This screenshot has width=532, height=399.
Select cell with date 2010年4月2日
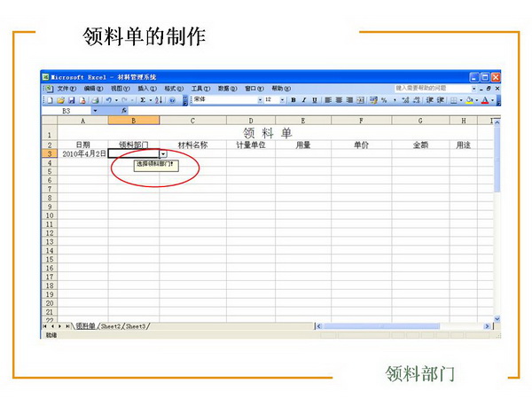[x=83, y=154]
